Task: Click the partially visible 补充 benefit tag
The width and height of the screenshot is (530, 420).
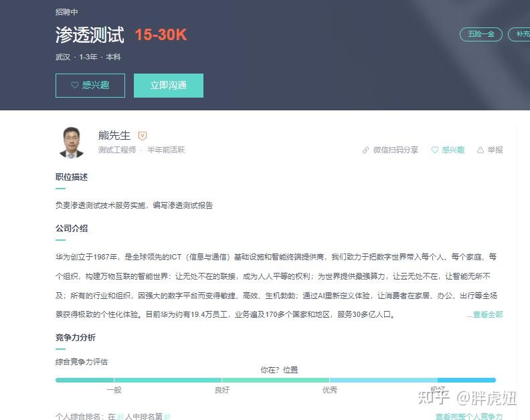Action: tap(519, 34)
